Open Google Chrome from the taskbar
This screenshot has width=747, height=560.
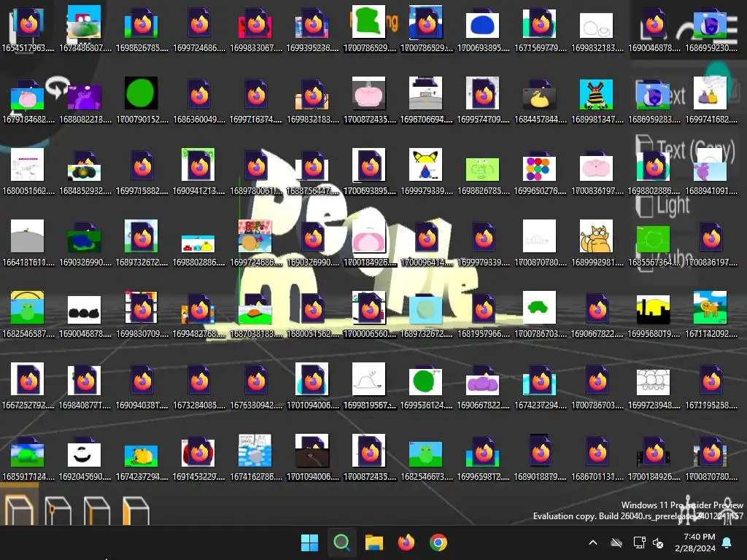438,542
